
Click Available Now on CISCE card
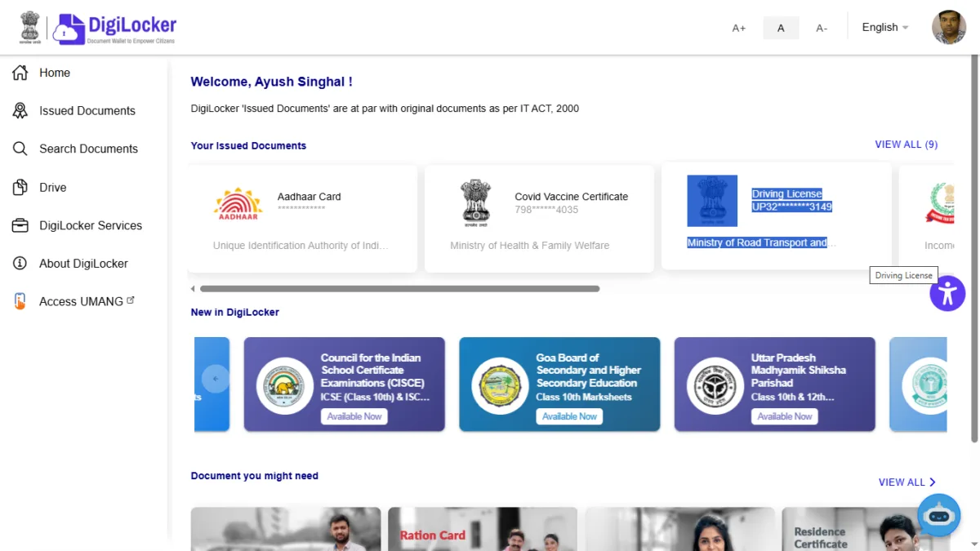tap(354, 416)
